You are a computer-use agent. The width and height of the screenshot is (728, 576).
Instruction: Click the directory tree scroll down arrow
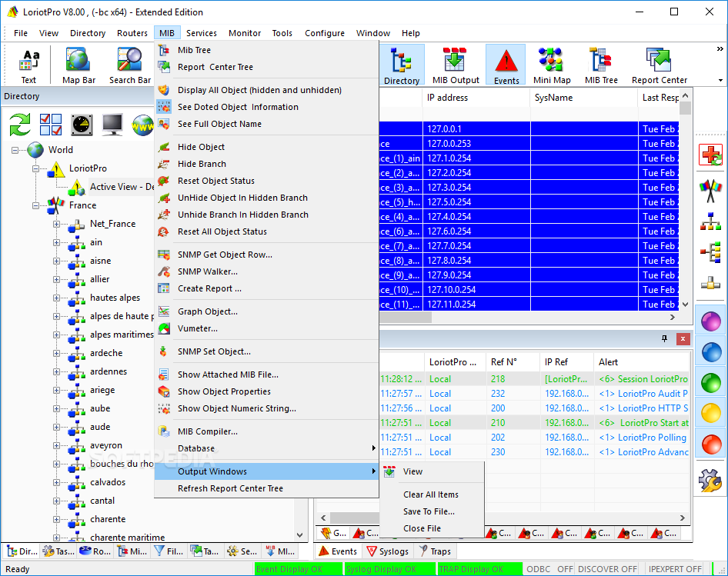tap(299, 535)
